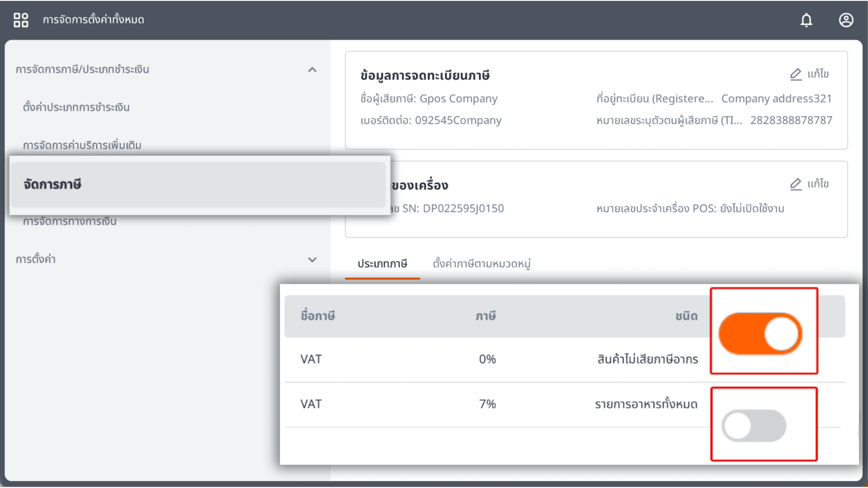This screenshot has height=488, width=868.
Task: Click pencil edit icon in machine info card
Action: [796, 184]
